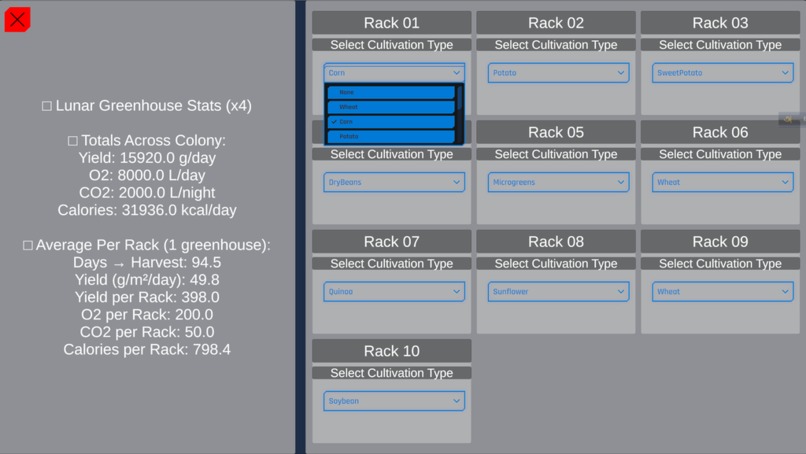The image size is (806, 454).
Task: Click the 'CO2 per Rack: 50.0' line
Action: pyautogui.click(x=147, y=332)
